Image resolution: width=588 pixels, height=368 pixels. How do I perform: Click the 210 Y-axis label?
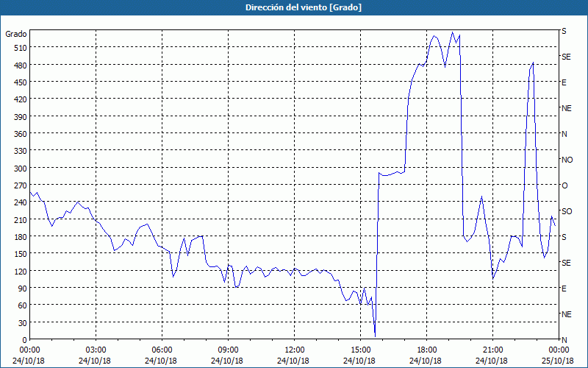pyautogui.click(x=21, y=219)
